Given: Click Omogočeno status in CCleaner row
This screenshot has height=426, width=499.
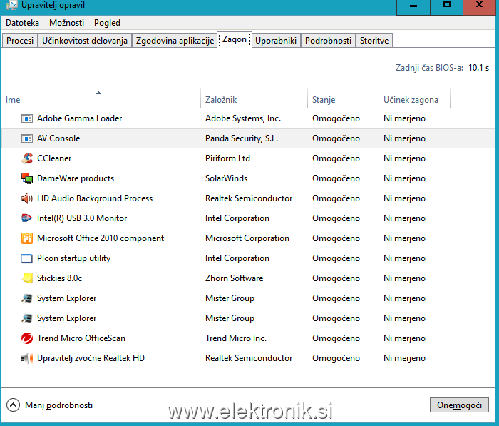Looking at the screenshot, I should coord(336,158).
